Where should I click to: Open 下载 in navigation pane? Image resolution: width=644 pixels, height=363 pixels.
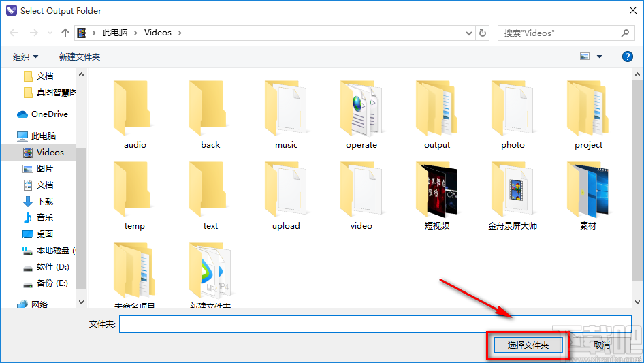pyautogui.click(x=38, y=202)
